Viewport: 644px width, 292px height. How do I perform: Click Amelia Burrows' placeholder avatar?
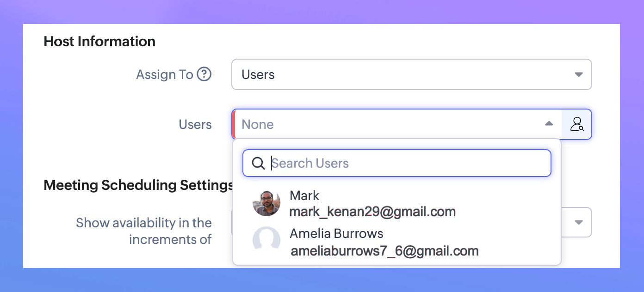pyautogui.click(x=266, y=241)
